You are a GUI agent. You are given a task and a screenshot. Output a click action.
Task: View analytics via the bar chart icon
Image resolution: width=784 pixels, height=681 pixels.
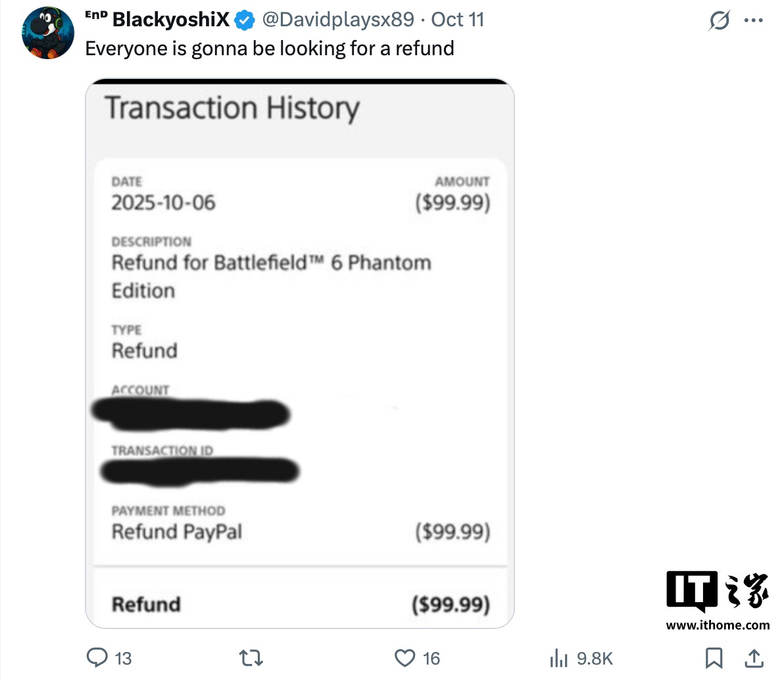[x=558, y=658]
